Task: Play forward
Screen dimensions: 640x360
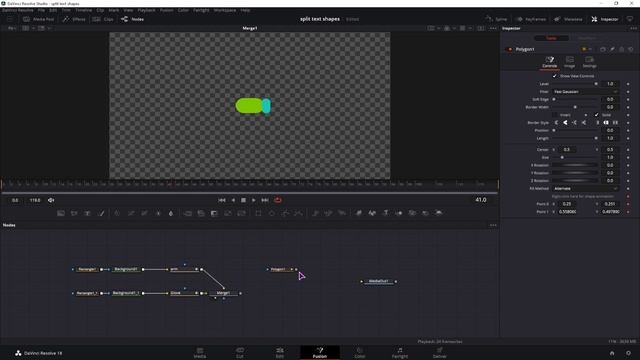Action: tap(253, 200)
